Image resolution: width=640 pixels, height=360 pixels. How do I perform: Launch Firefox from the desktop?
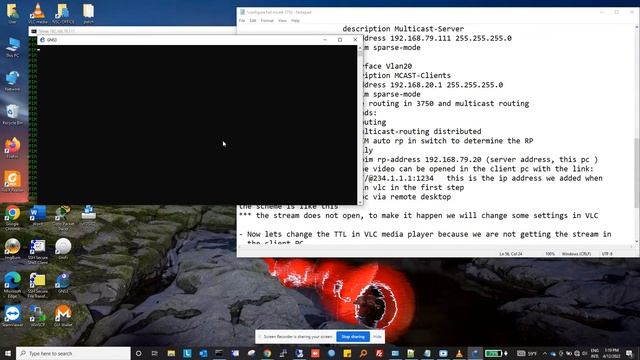click(12, 147)
